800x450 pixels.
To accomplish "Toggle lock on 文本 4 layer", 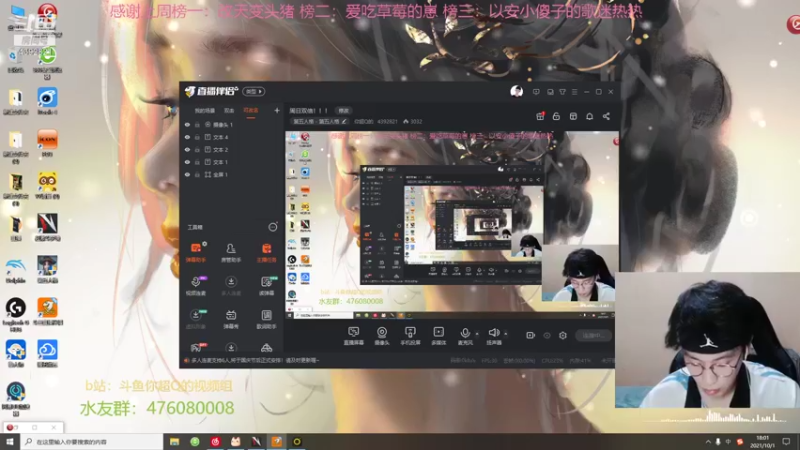I will tap(197, 137).
